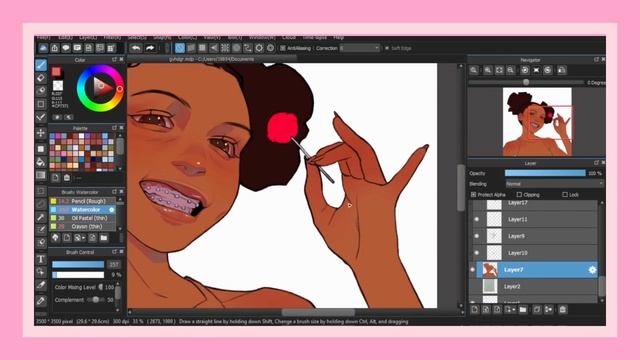Click the Redo arrow in top toolbar

150,48
